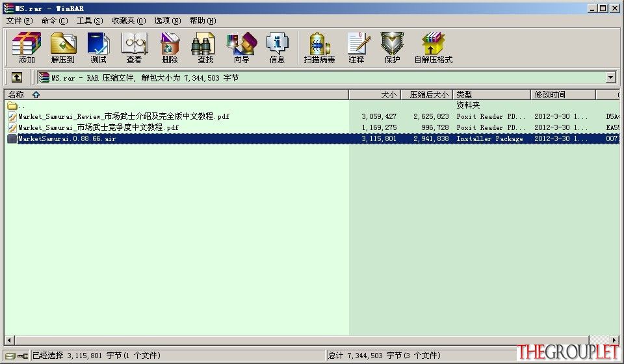Sort by the 类型 column header

tap(491, 95)
